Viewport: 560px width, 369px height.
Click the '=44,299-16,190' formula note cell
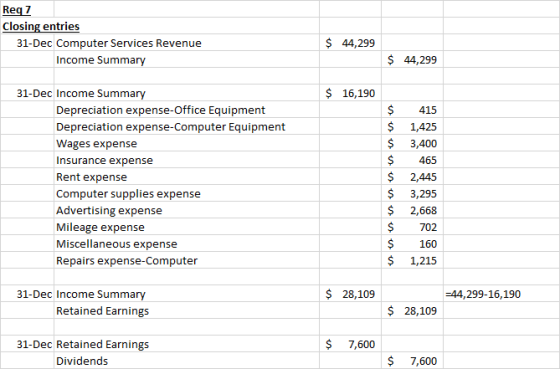[x=501, y=294]
